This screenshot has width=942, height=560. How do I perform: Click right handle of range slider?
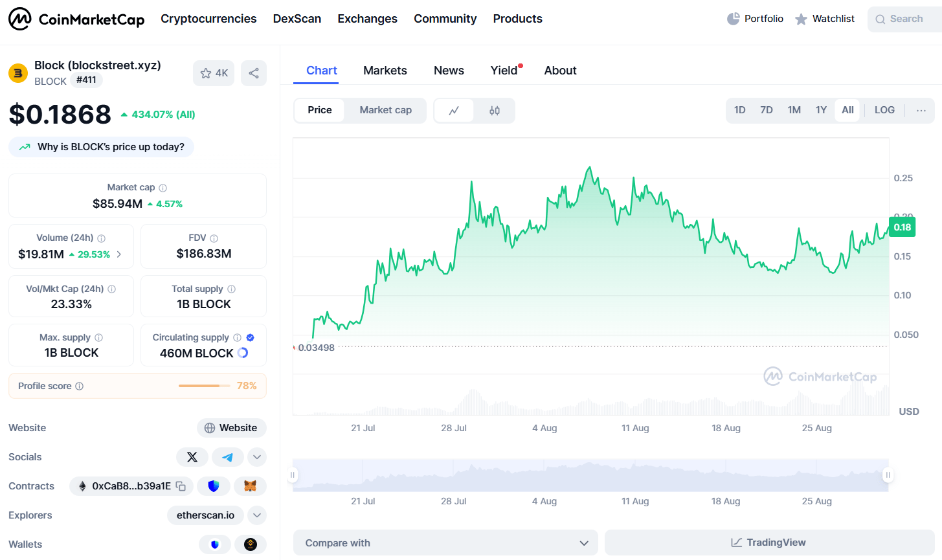pyautogui.click(x=888, y=475)
